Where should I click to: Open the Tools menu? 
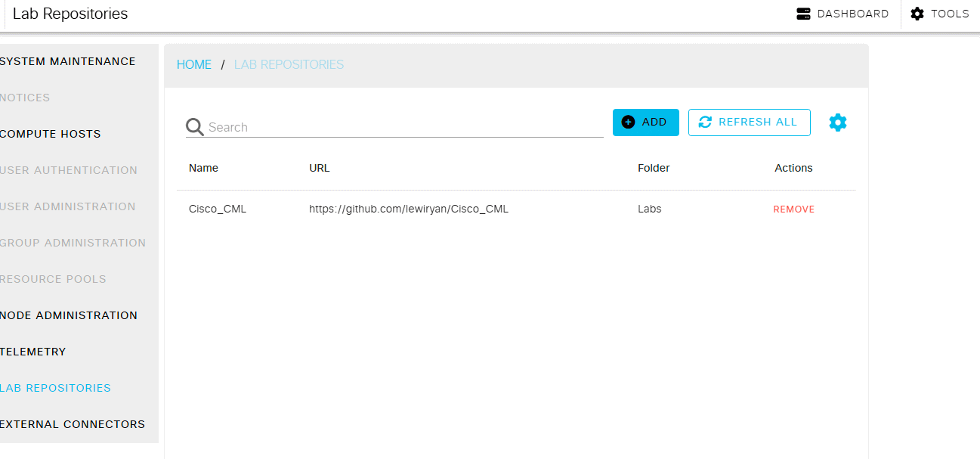pyautogui.click(x=940, y=14)
